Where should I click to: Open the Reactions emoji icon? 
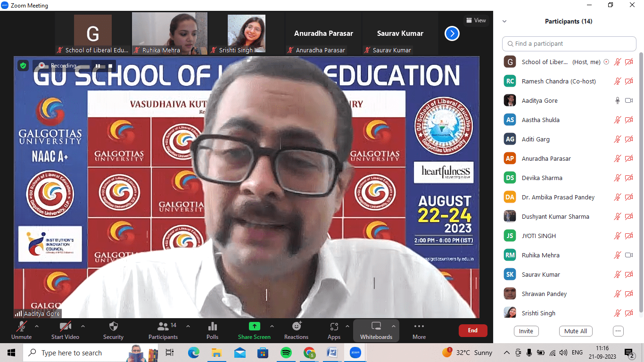coord(296,327)
